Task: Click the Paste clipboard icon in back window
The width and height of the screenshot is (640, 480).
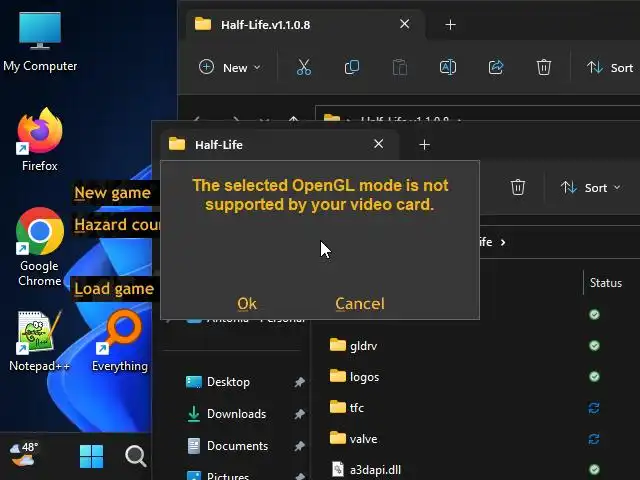Action: 400,67
